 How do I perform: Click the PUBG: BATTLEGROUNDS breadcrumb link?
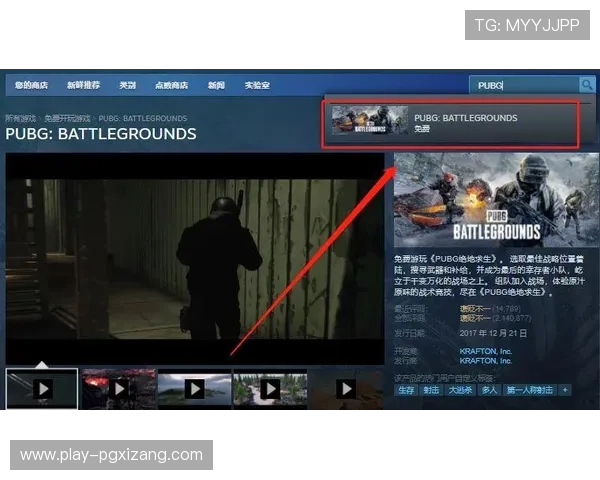coord(143,118)
